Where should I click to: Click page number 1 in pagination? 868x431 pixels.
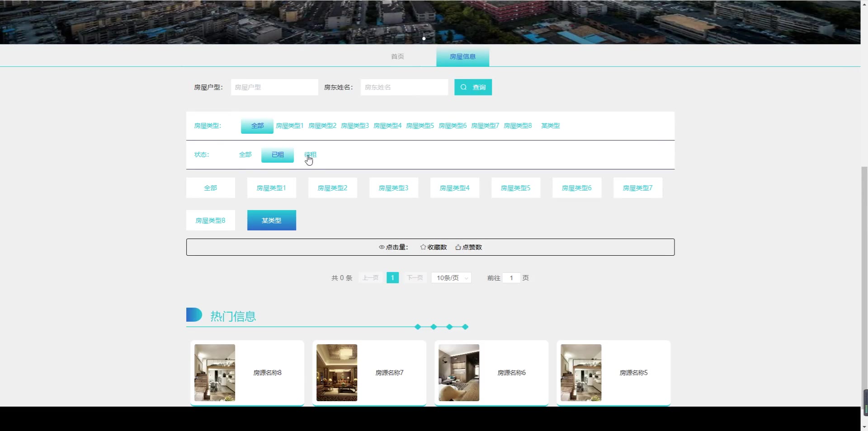click(392, 278)
